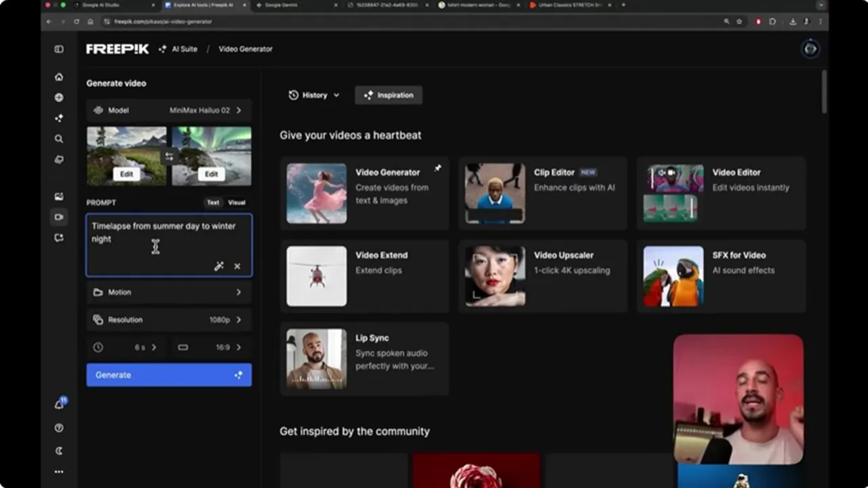
Task: Select the Inspiration tab button
Action: [389, 95]
